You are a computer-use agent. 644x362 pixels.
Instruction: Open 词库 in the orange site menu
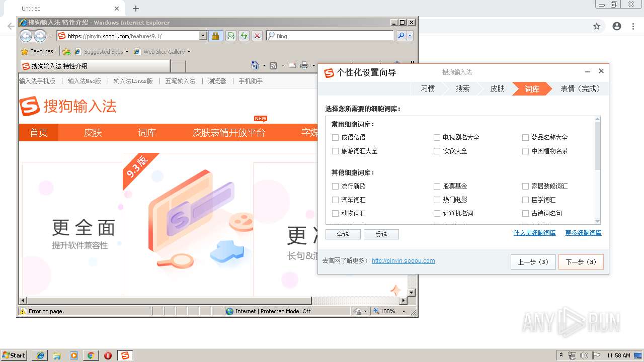pos(147,133)
